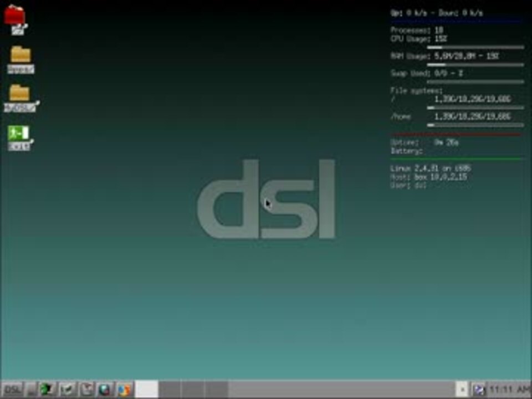Click the 'Up: 0 k/s - Down: 0 k/s' line
This screenshot has width=532, height=399.
(x=437, y=13)
